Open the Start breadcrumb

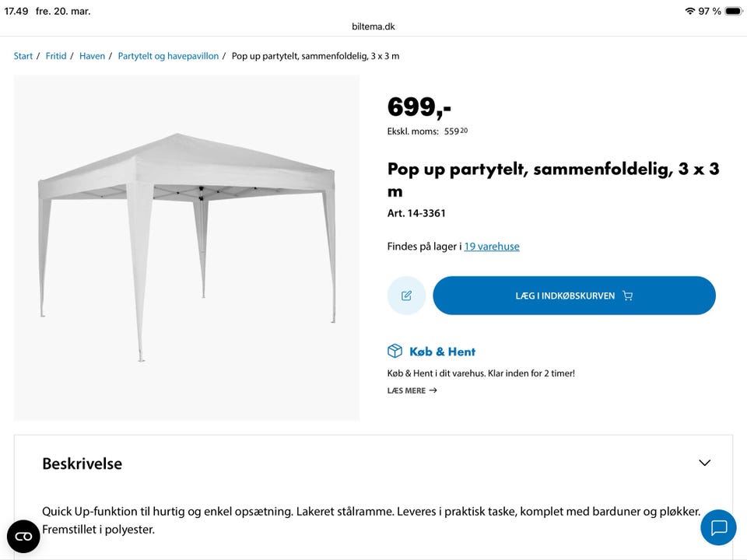23,56
